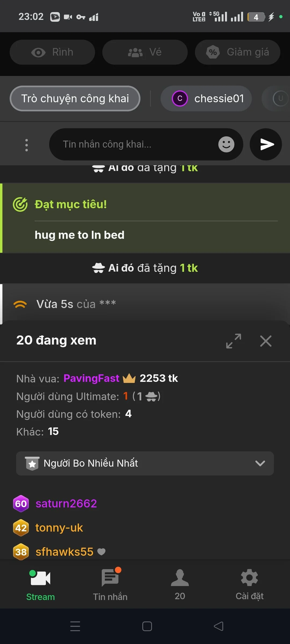Viewport: 290px width, 644px height.
Task: Open the Tin nhắn messages tab
Action: point(110,585)
